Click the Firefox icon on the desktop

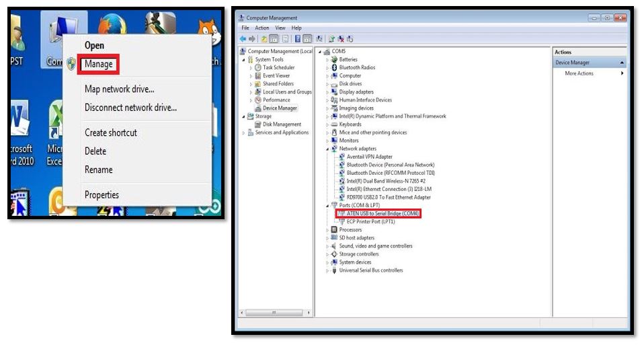tap(112, 24)
